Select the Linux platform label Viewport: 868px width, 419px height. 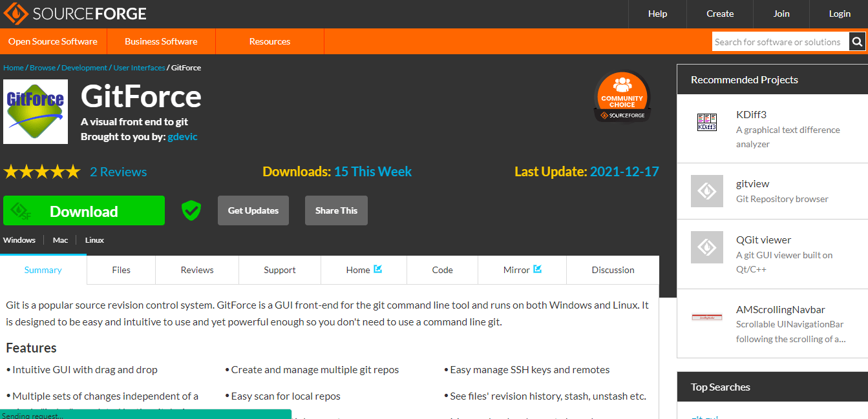(94, 240)
